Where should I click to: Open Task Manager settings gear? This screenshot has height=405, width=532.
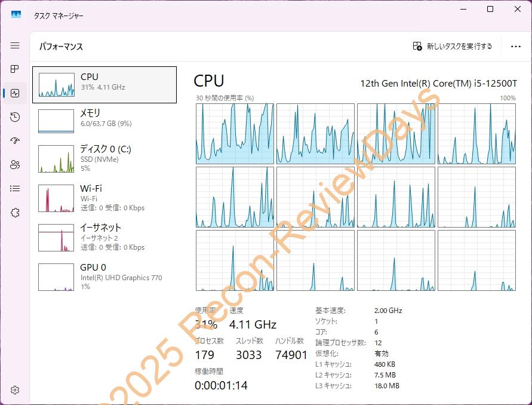[x=15, y=390]
